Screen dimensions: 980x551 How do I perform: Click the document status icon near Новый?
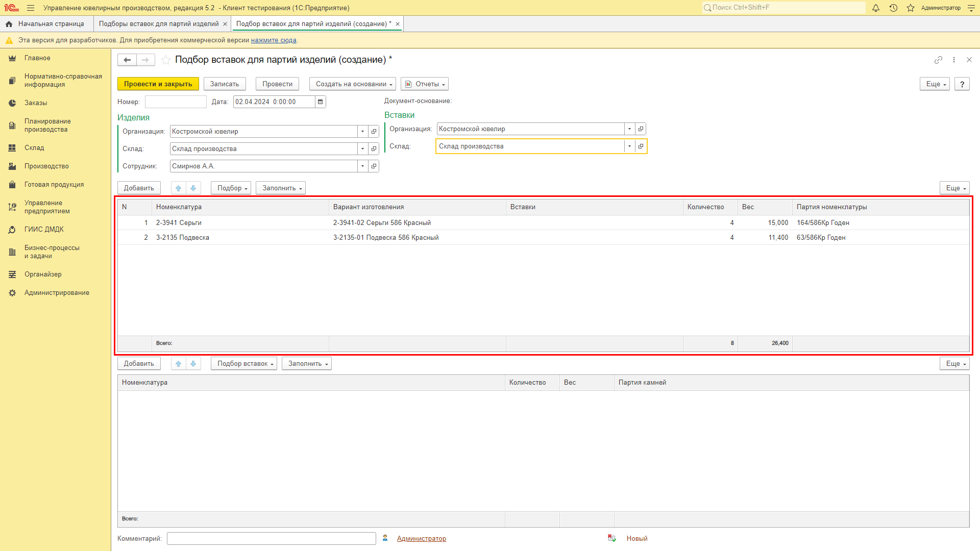612,538
